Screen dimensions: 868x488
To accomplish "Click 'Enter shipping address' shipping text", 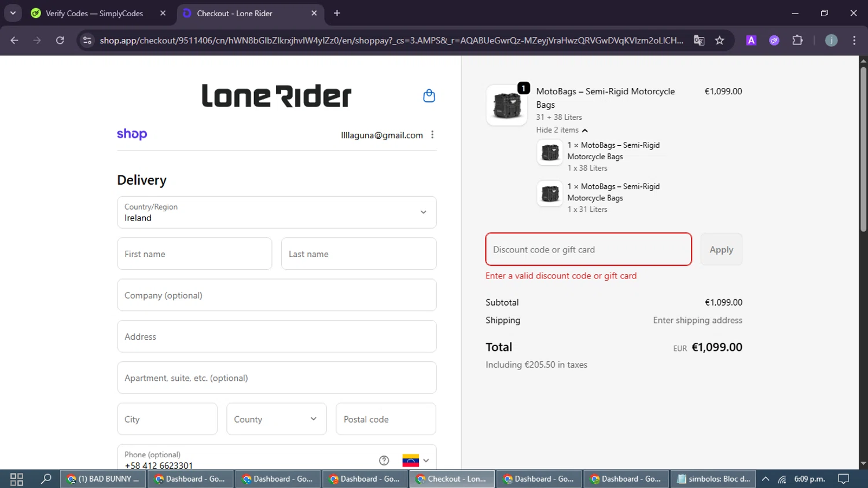I will [x=697, y=320].
